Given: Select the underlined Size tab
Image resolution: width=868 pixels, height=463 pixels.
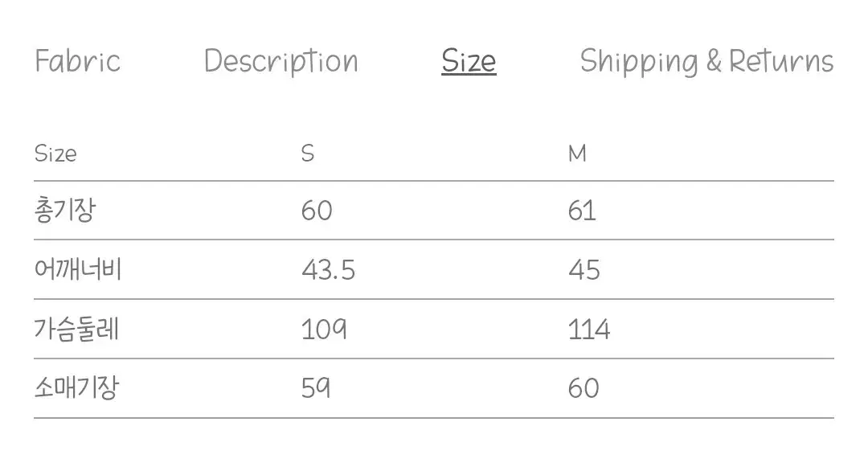Looking at the screenshot, I should tap(469, 62).
